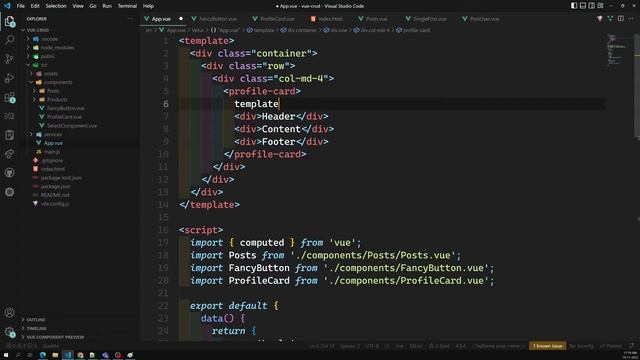Screen dimensions: 640x360
Task: Expand the Outline section
Action: [x=36, y=320]
